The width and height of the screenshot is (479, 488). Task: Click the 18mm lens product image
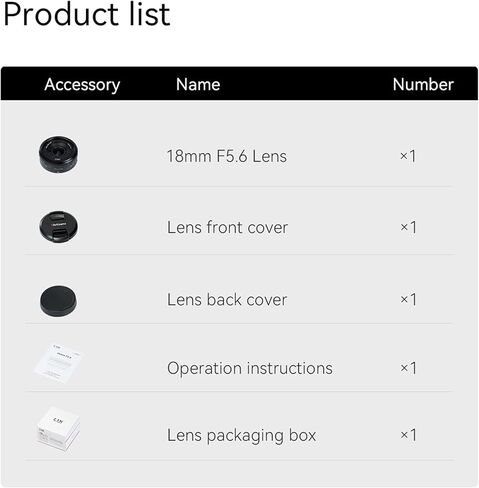click(59, 154)
